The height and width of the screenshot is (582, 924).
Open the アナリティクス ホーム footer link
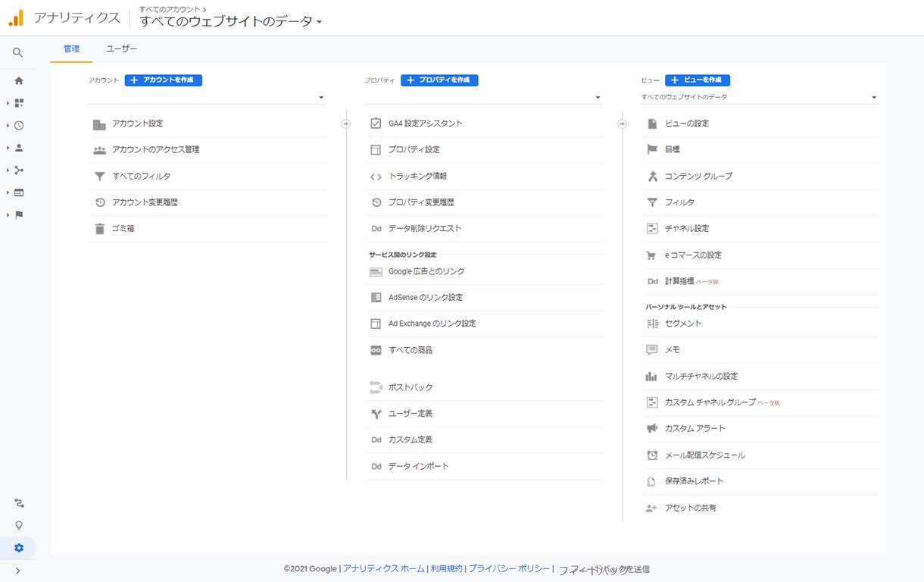[384, 569]
